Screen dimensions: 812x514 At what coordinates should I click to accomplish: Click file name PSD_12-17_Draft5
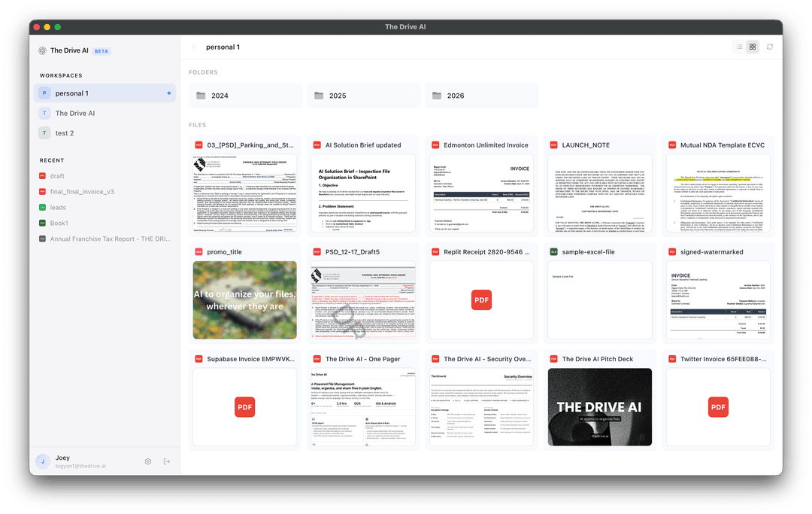click(352, 252)
